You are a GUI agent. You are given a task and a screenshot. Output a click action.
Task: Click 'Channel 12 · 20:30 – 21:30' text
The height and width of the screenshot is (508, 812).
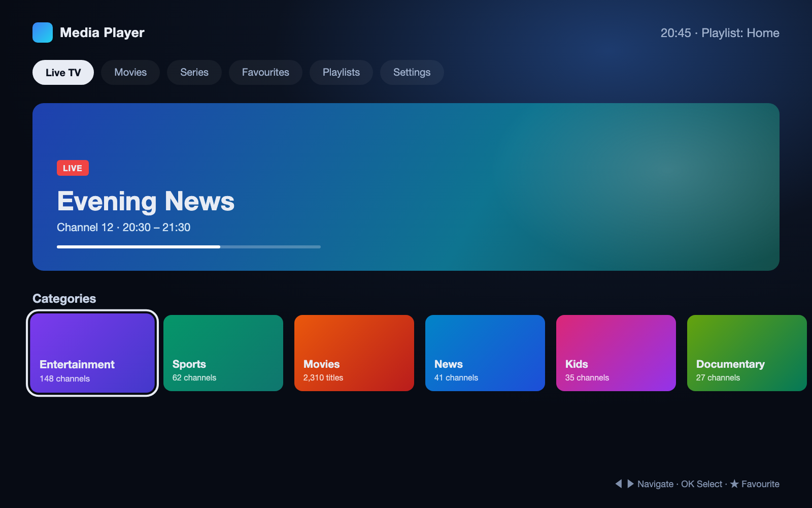coord(123,227)
